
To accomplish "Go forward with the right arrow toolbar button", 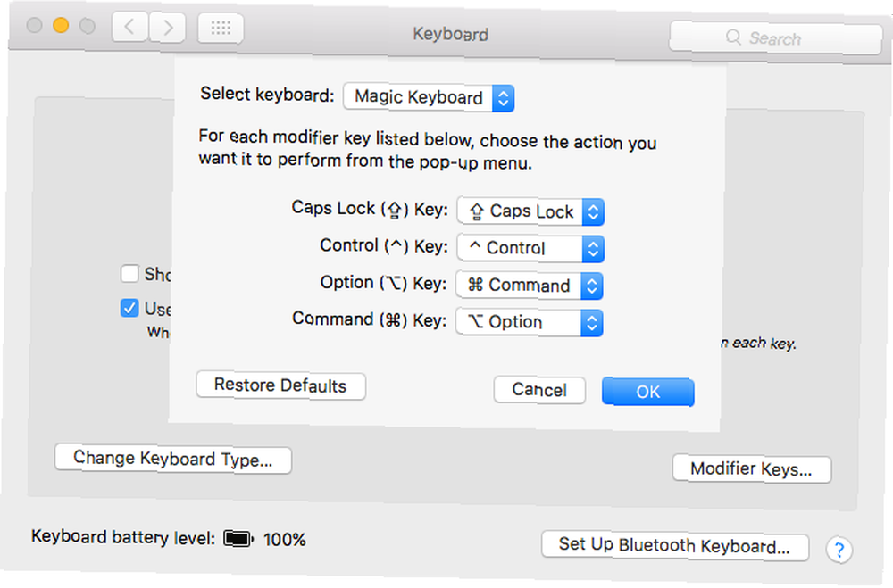I will coord(168,28).
